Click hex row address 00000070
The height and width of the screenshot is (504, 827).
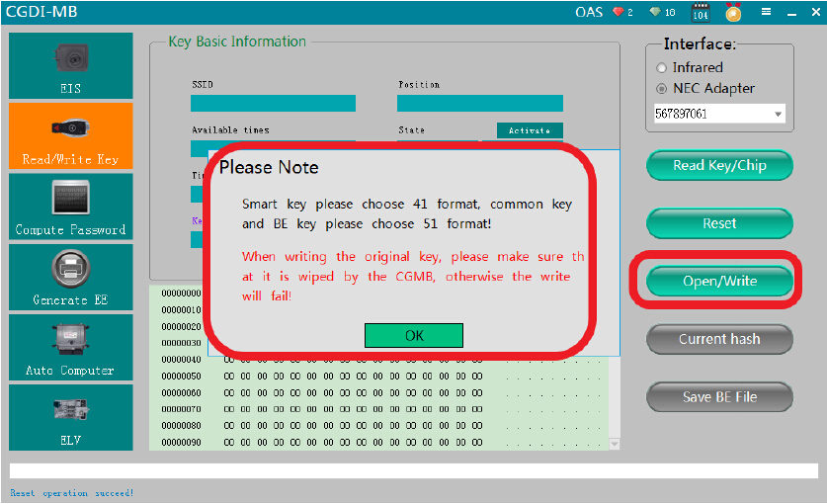182,409
